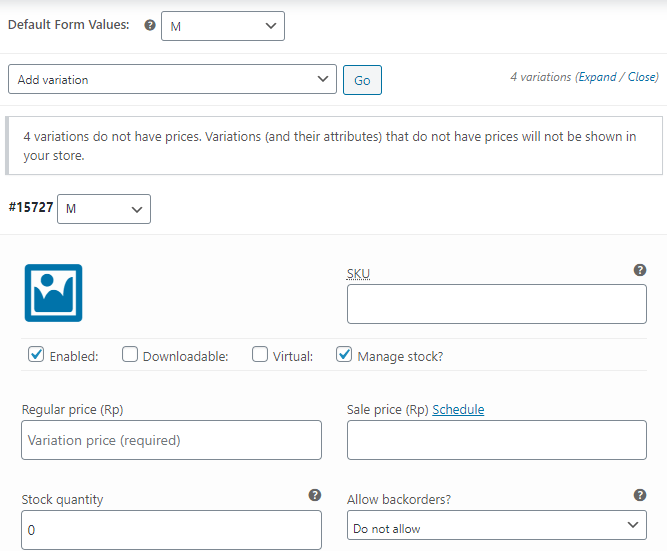Screen dimensions: 667x551
Task: Click help icon next to Default Form Values
Action: (x=150, y=26)
